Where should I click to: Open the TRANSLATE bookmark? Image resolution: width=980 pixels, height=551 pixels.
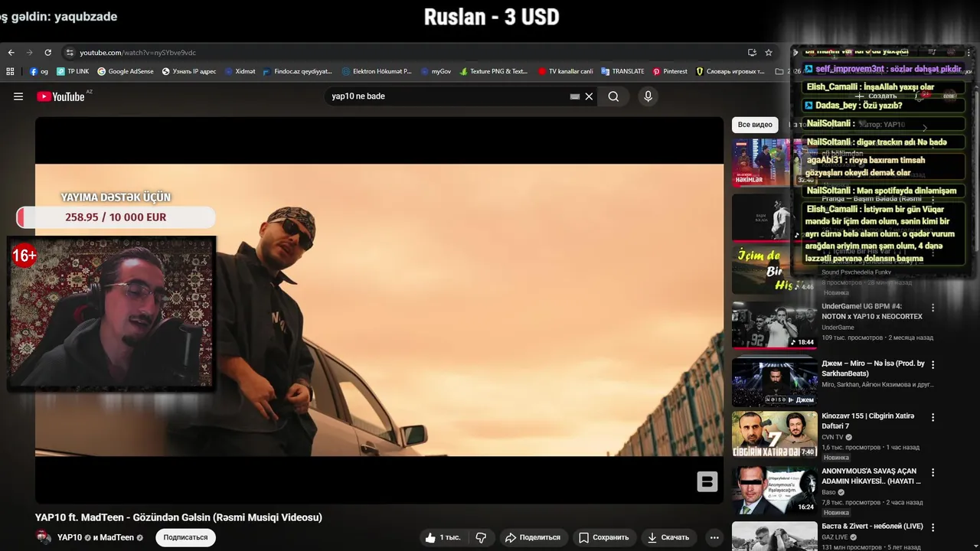[622, 71]
